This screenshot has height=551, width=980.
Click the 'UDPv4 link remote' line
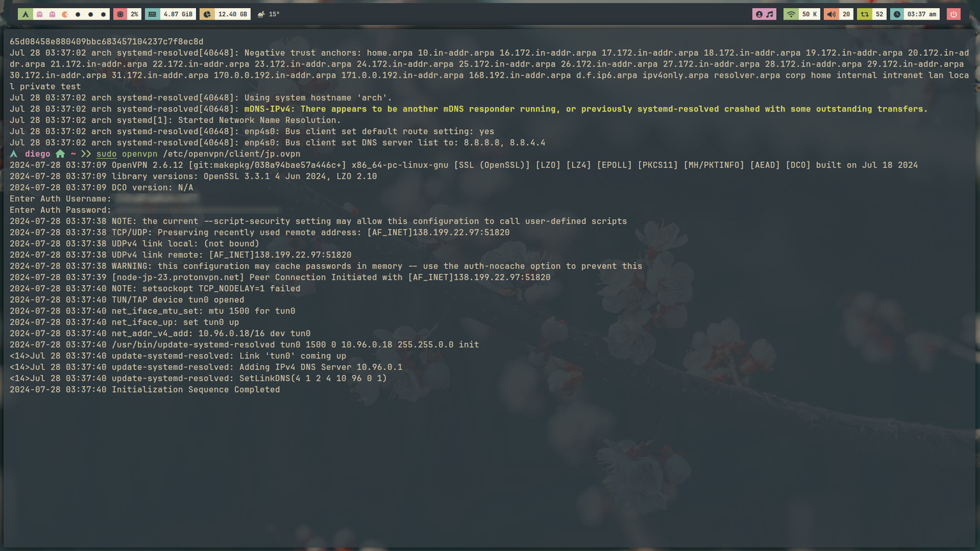pos(180,255)
